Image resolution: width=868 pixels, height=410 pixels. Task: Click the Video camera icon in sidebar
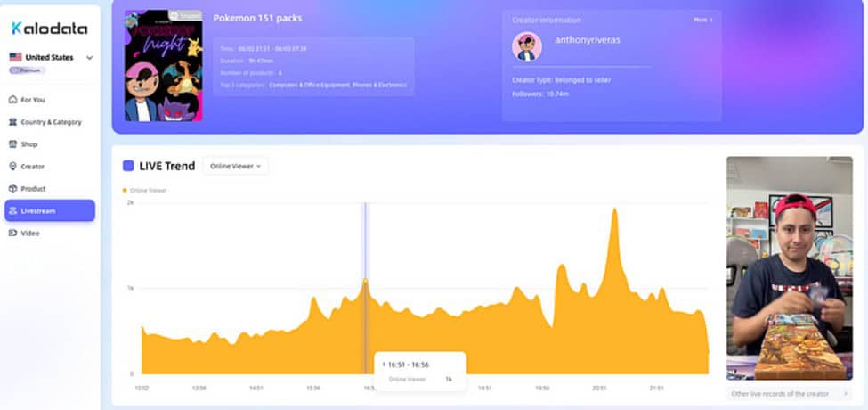(x=12, y=234)
